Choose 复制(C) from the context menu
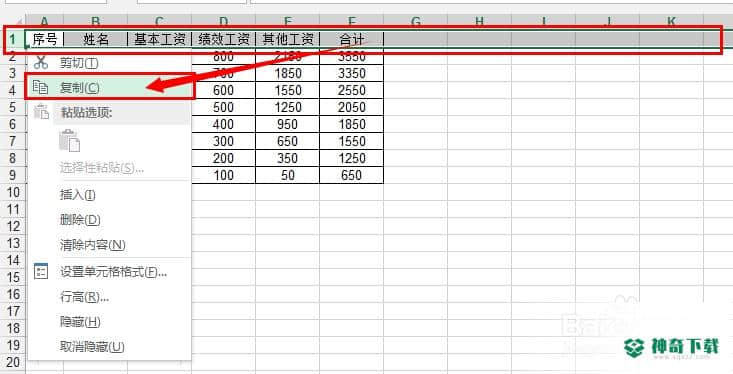 point(79,87)
